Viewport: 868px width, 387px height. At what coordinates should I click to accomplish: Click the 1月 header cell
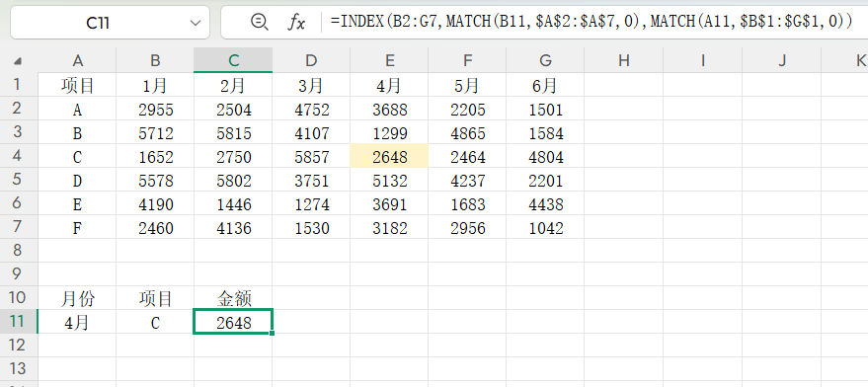(x=155, y=85)
